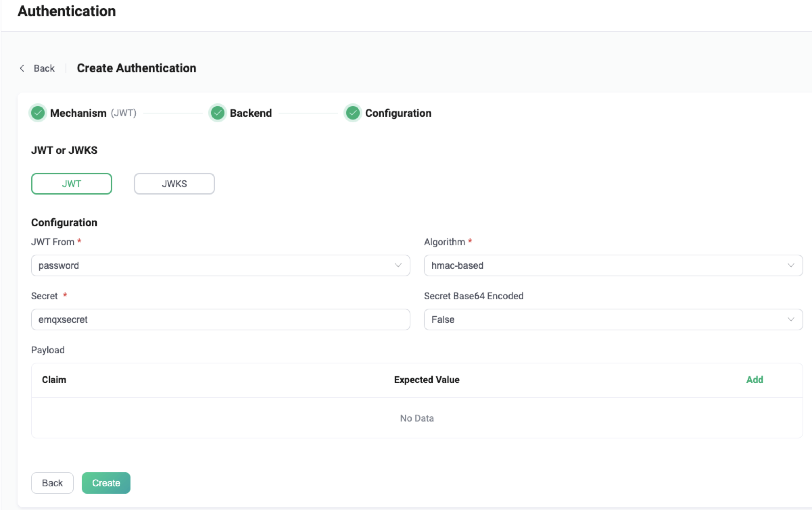Focus the Secret input field
This screenshot has width=812, height=510.
(x=220, y=320)
